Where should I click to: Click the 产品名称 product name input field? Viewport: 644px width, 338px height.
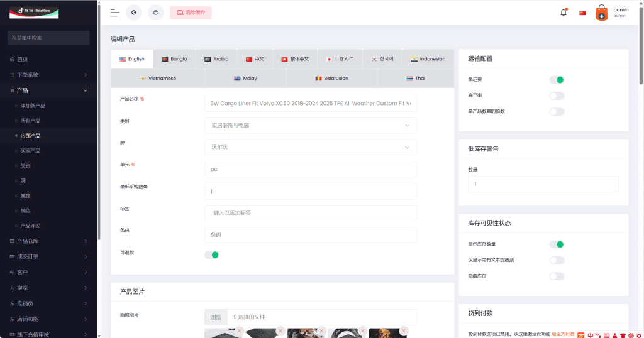(311, 104)
